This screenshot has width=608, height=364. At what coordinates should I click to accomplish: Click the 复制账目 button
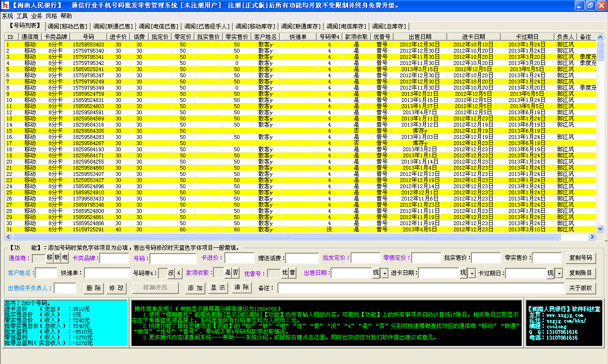pyautogui.click(x=580, y=273)
